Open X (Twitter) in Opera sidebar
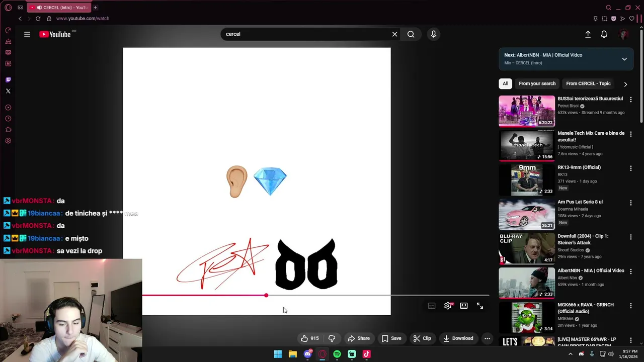The width and height of the screenshot is (644, 362). pyautogui.click(x=8, y=91)
